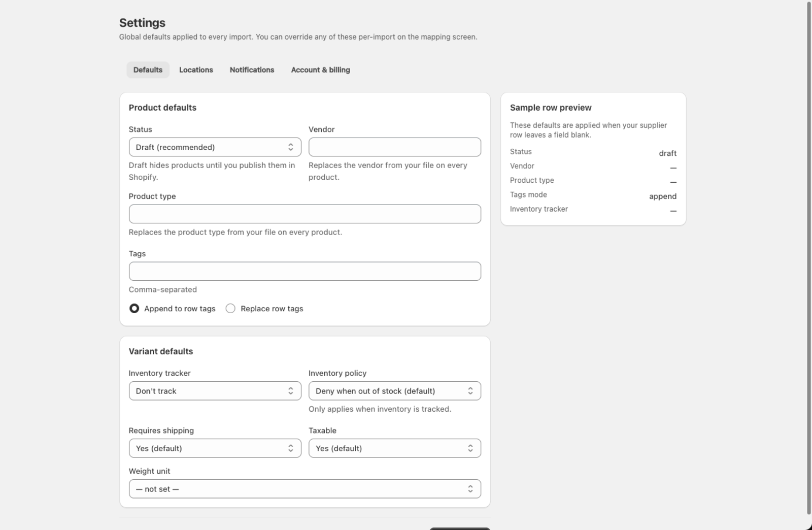
Task: Focus the Product type text field
Action: pos(304,214)
